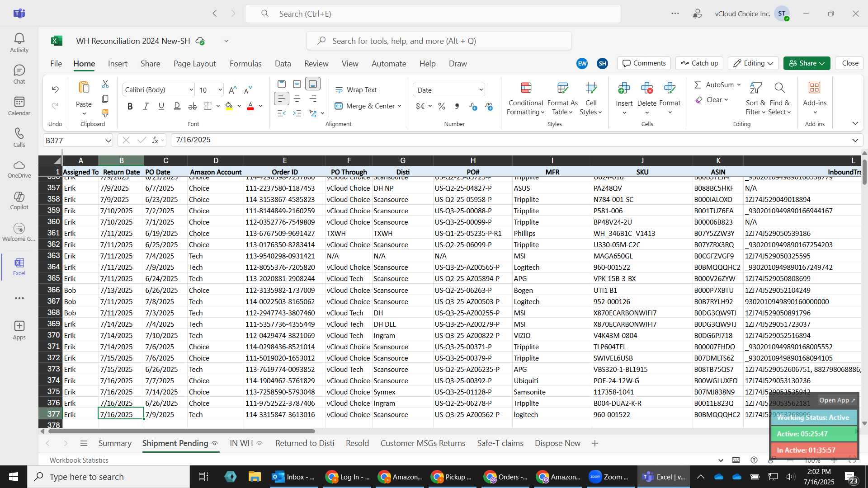Apply double underline formatting

(x=177, y=106)
